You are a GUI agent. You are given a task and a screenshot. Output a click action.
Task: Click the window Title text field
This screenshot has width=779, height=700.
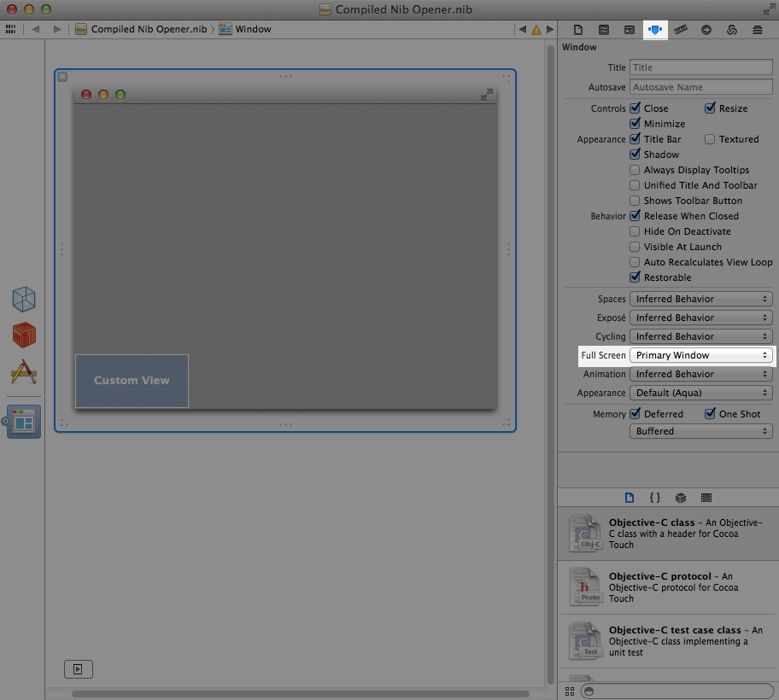[700, 67]
